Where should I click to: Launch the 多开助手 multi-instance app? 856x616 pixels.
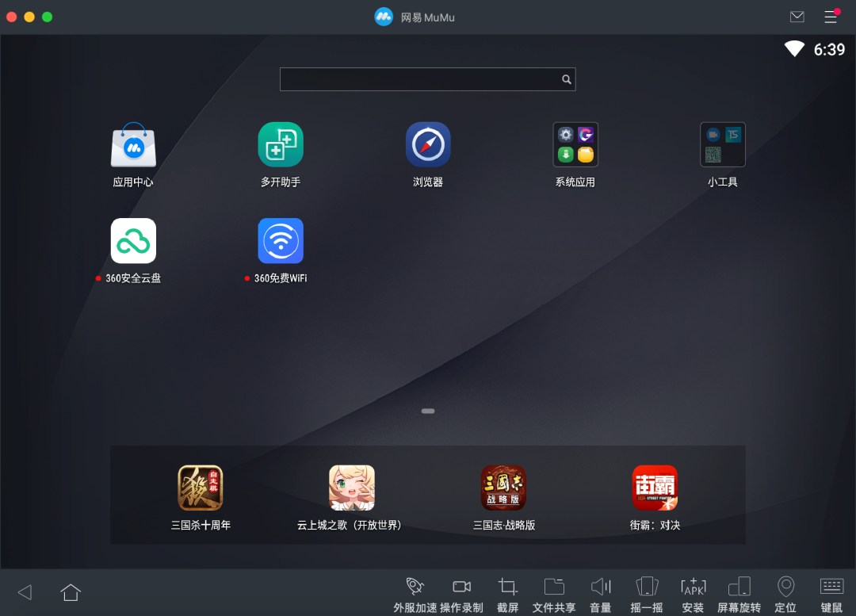pyautogui.click(x=281, y=145)
